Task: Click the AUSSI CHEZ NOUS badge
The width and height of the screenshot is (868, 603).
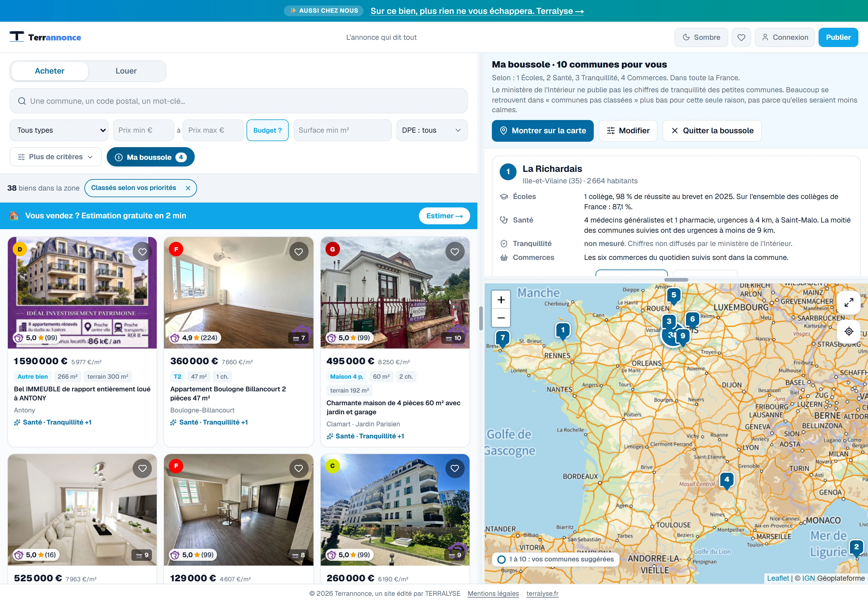Action: click(324, 11)
